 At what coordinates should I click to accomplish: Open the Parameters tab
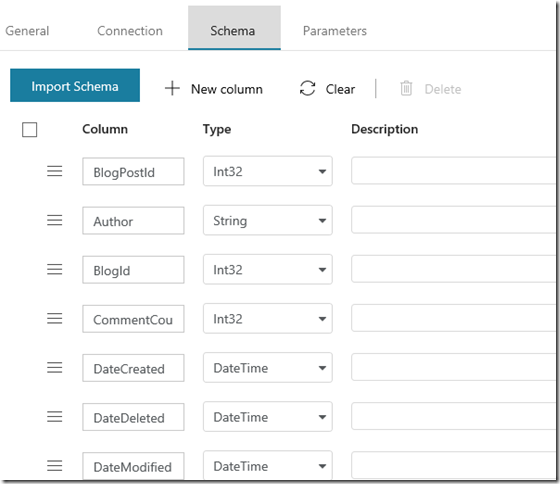pos(335,31)
